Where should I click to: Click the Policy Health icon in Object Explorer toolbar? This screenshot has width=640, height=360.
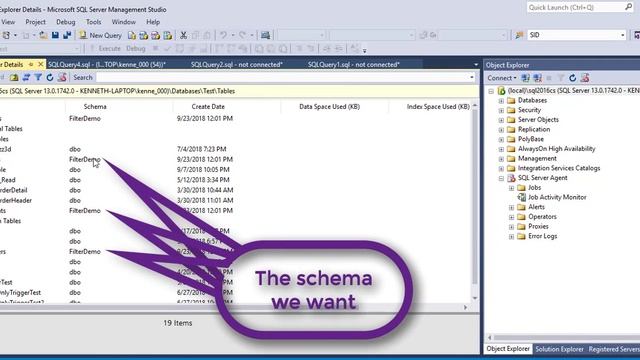(x=585, y=78)
